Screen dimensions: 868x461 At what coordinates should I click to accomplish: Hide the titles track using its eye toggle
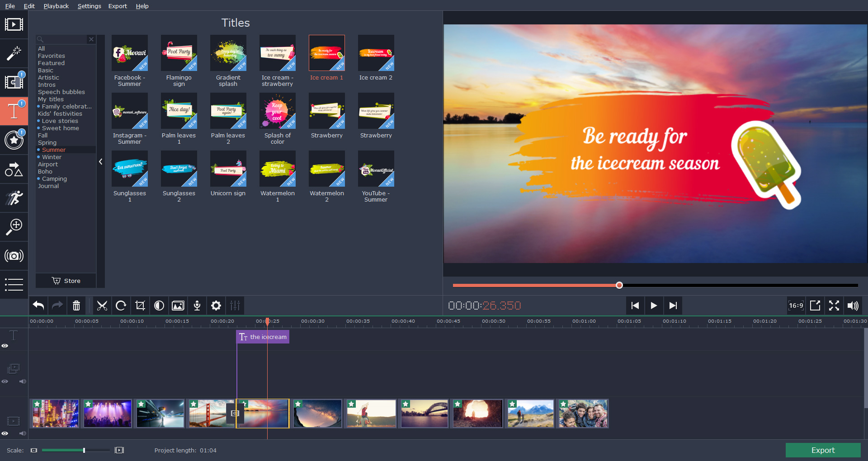tap(5, 346)
